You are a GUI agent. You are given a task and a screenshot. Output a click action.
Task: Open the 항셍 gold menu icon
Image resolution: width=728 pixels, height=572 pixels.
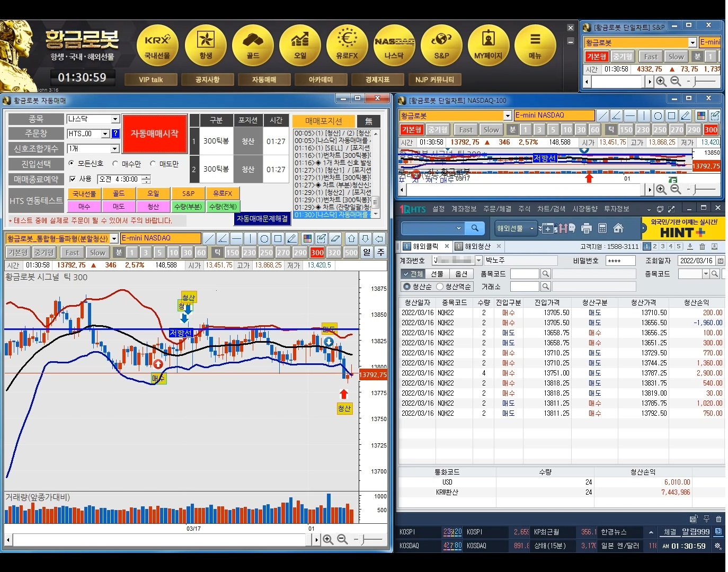click(206, 46)
